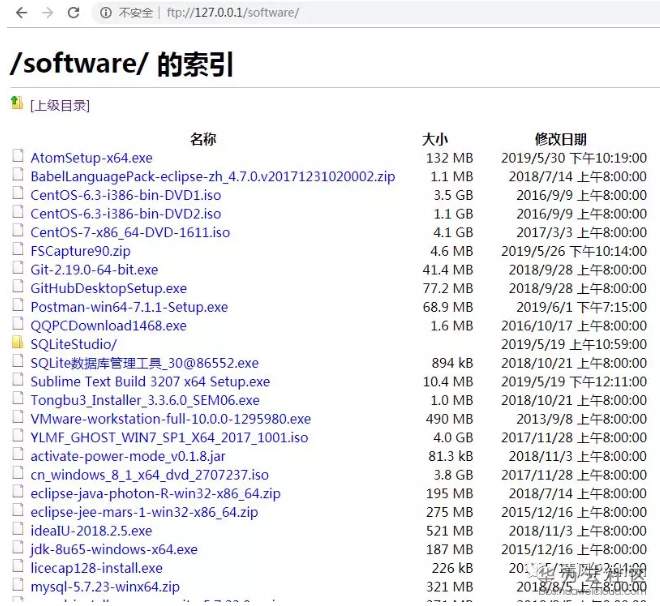660x606 pixels.
Task: Click file icon beside SQLite数据库管理工具 exe
Action: click(x=17, y=361)
